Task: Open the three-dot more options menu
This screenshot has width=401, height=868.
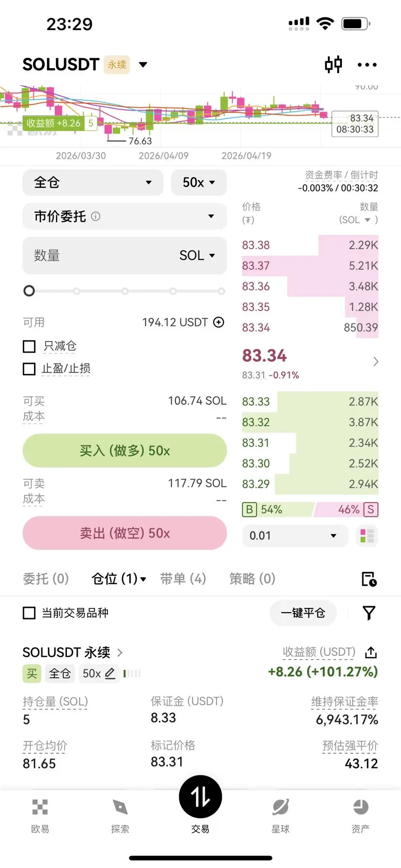Action: coord(367,64)
